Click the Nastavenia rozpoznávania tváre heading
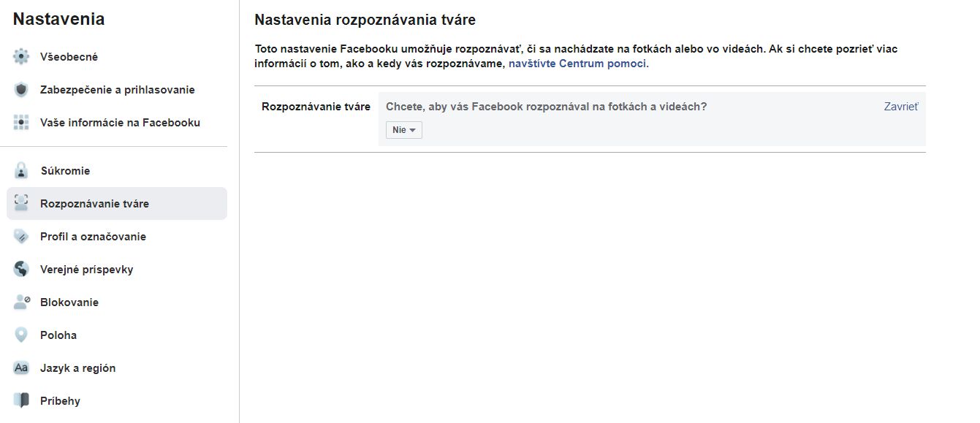Image resolution: width=980 pixels, height=423 pixels. click(365, 20)
